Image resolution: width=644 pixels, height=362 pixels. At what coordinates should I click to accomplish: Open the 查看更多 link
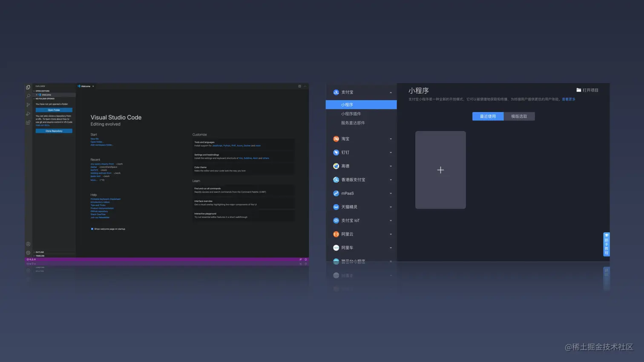point(569,99)
